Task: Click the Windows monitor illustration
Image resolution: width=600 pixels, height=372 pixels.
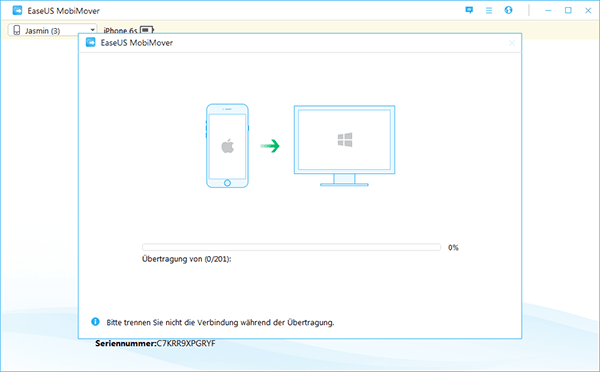Action: click(x=344, y=146)
